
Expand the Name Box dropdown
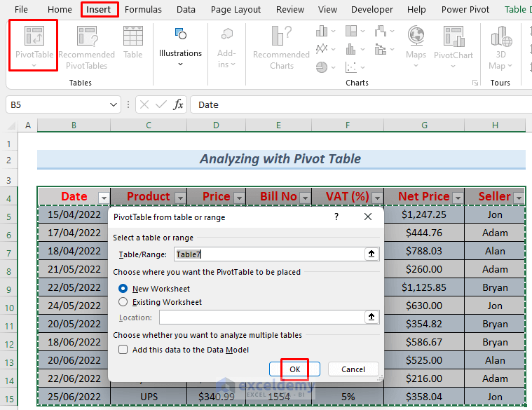(114, 104)
